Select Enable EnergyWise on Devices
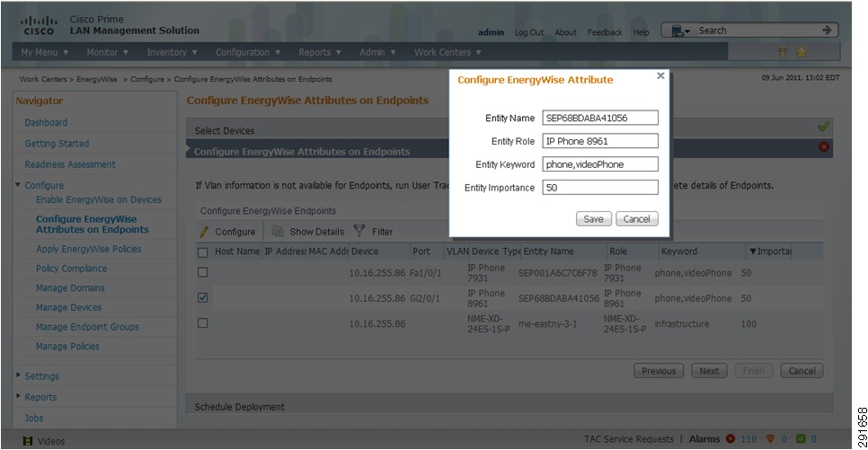Screen dimensions: 868x450 tap(99, 199)
